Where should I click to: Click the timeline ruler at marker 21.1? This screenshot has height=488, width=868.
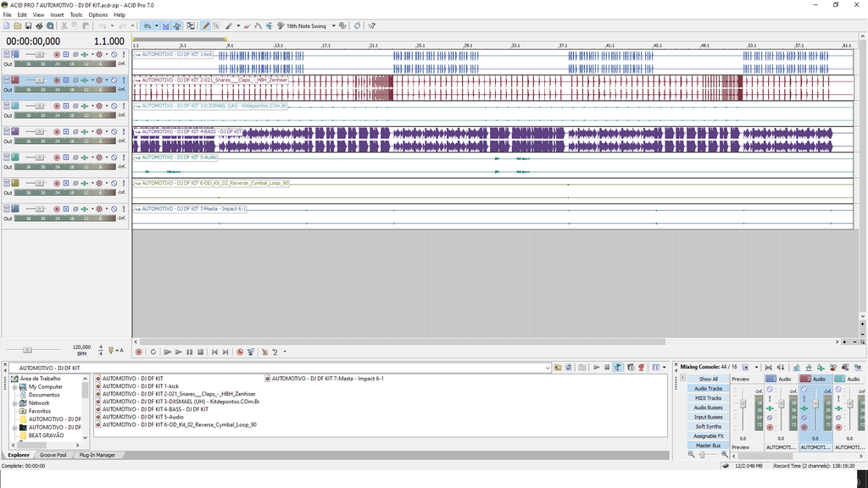(374, 46)
